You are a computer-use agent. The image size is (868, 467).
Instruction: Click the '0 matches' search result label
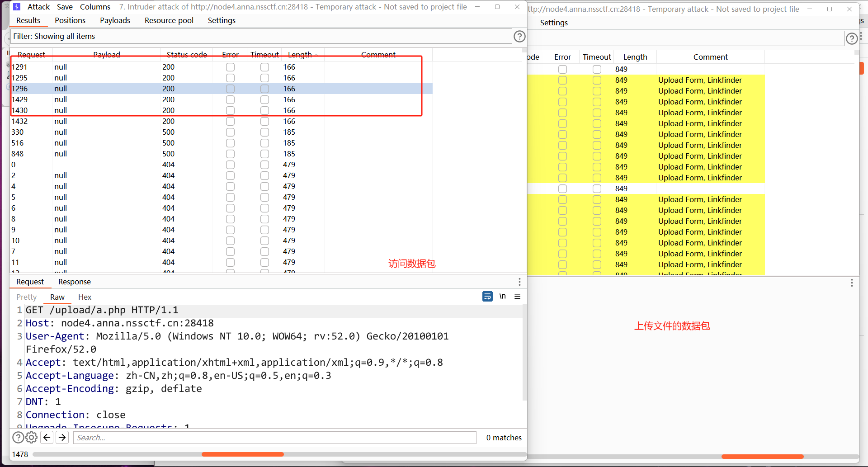pyautogui.click(x=504, y=438)
